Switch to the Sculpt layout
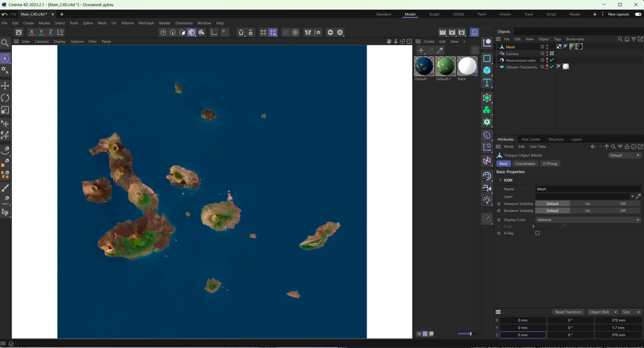Viewport: 644px width, 348px height. tap(434, 14)
